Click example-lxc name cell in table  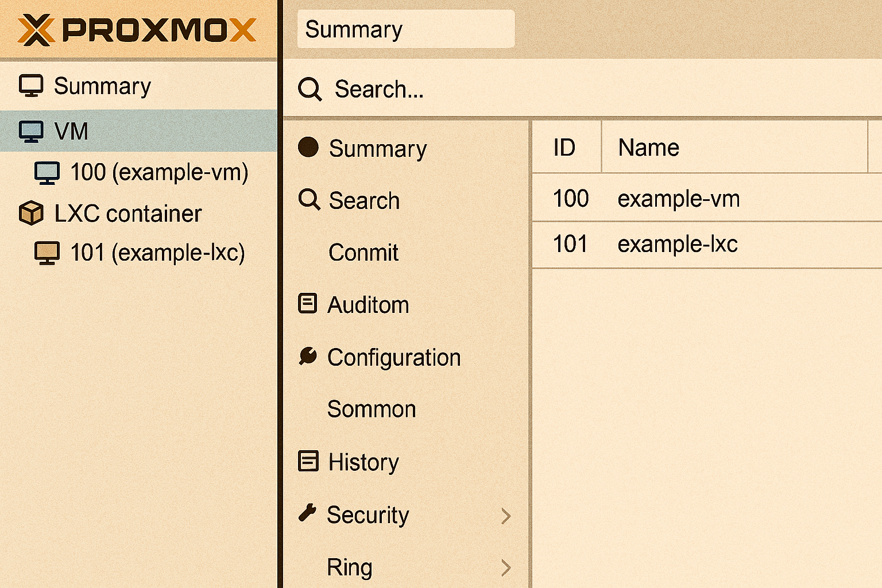pos(678,245)
